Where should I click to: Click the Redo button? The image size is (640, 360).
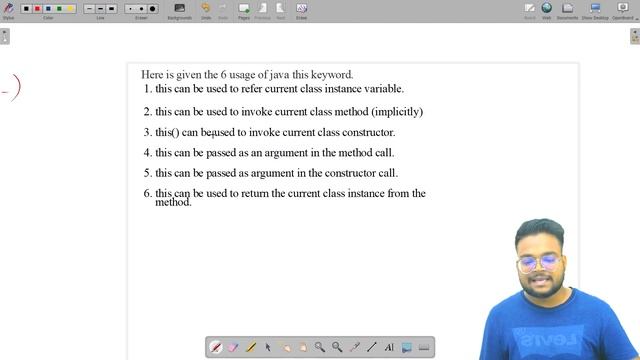tap(222, 10)
